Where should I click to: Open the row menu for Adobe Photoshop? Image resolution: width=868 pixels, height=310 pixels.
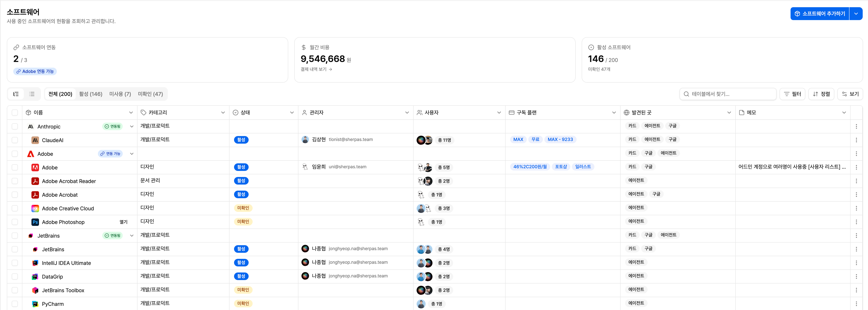pos(856,222)
